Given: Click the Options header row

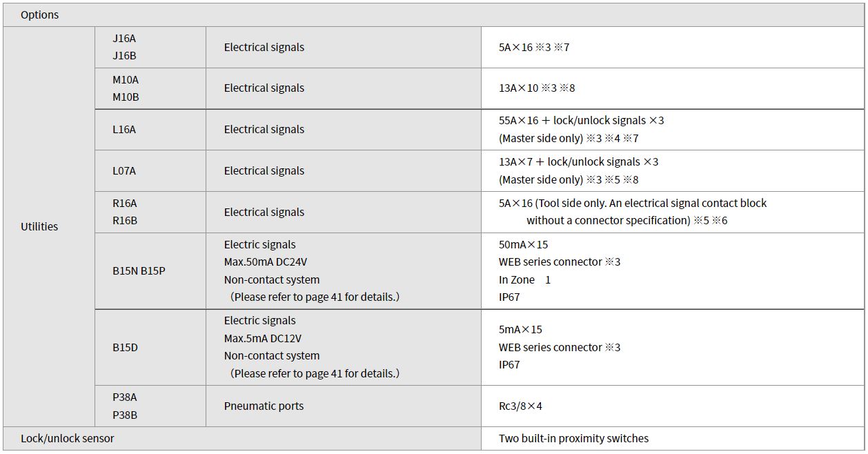Looking at the screenshot, I should coord(433,14).
